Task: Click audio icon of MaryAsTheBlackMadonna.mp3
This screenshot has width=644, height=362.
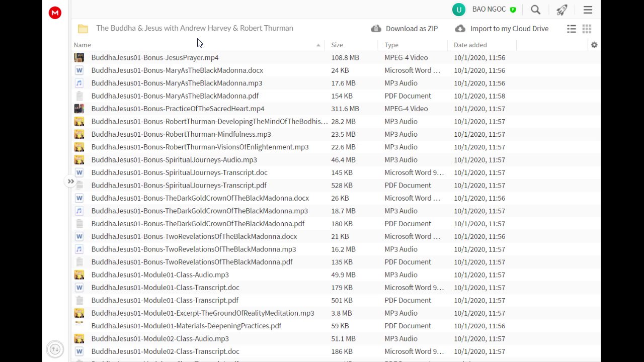Action: click(x=79, y=83)
